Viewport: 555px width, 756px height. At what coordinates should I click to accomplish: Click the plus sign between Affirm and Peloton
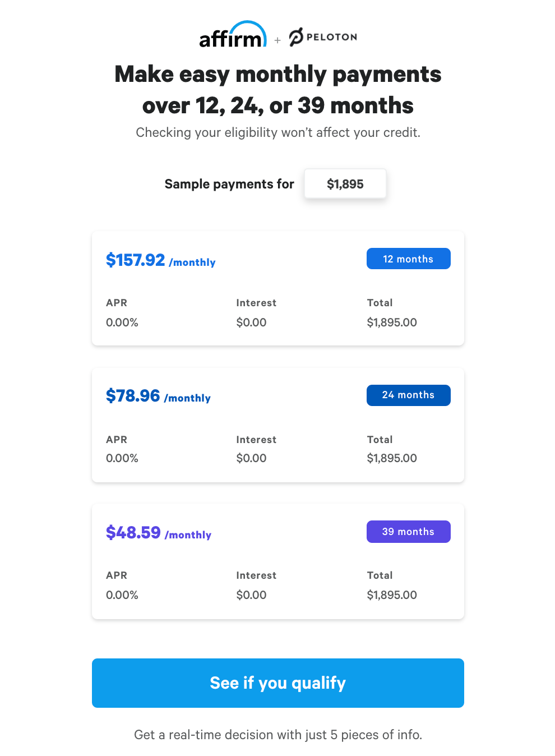276,40
